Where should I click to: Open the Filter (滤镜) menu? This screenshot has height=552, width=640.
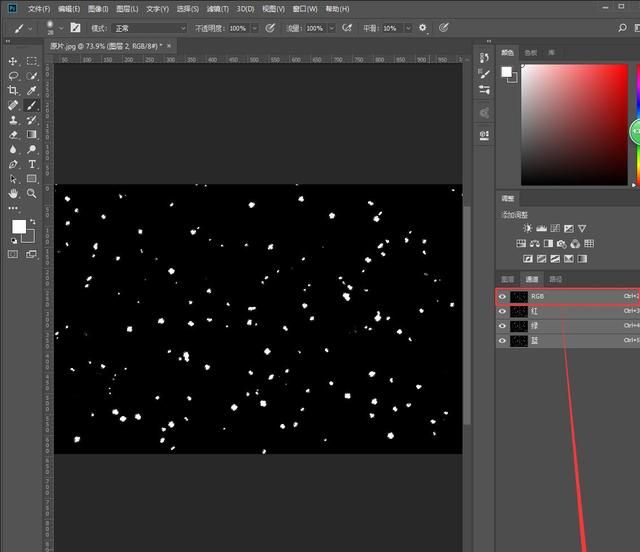pyautogui.click(x=218, y=9)
